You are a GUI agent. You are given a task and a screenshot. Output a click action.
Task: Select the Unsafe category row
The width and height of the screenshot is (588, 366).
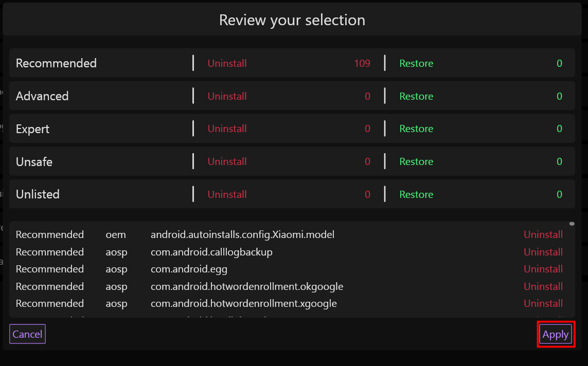pyautogui.click(x=34, y=161)
